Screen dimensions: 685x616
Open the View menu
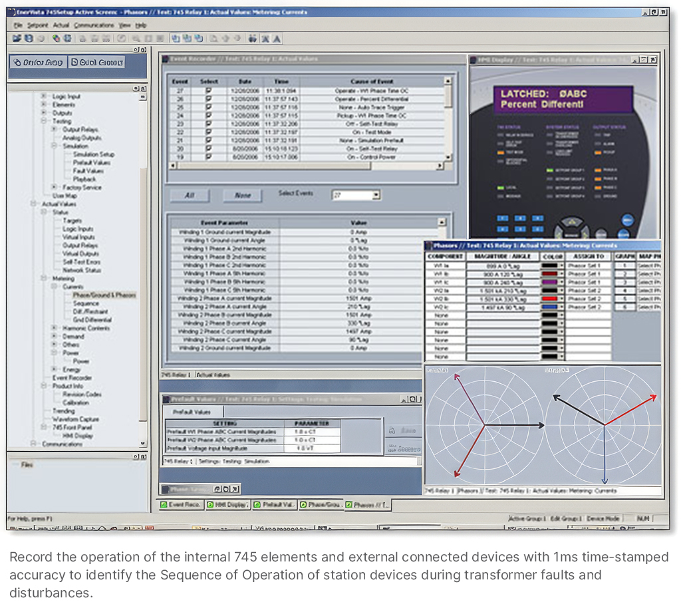124,25
